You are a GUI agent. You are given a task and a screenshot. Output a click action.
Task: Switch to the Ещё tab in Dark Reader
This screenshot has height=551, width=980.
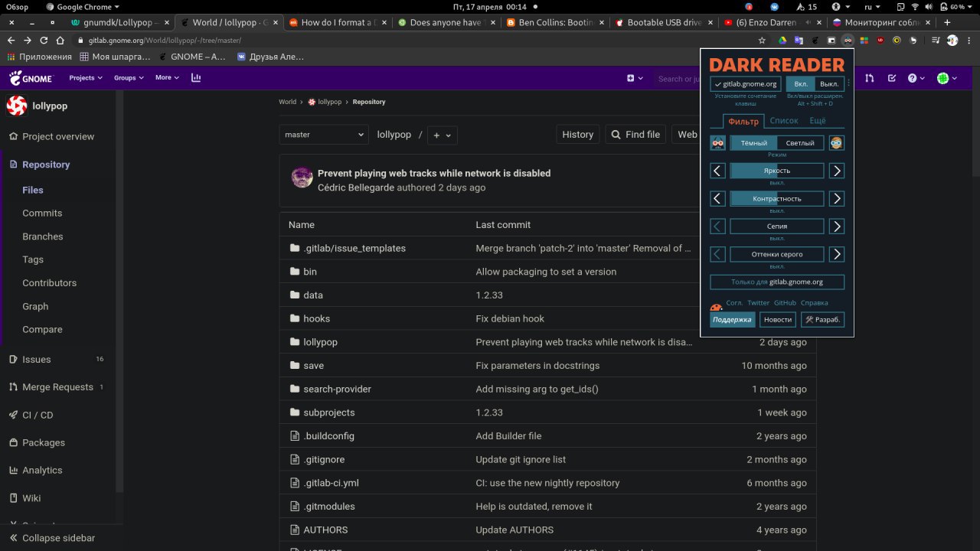click(818, 121)
